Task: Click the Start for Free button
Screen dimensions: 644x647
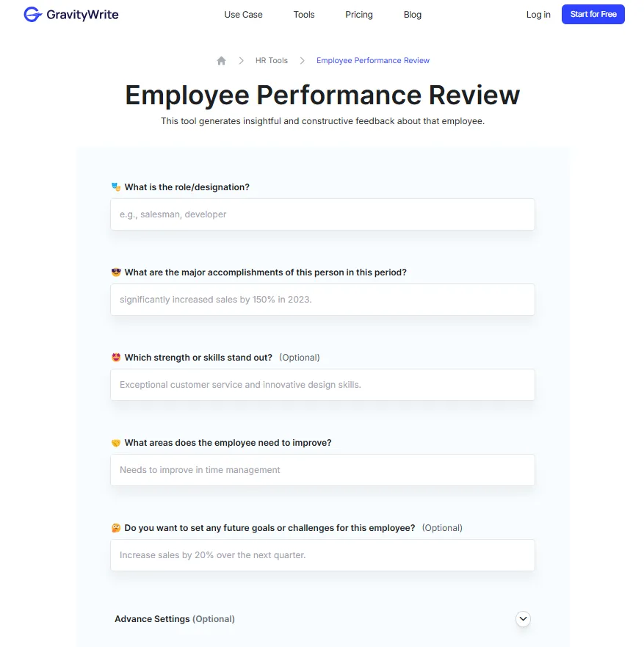Action: click(x=593, y=14)
